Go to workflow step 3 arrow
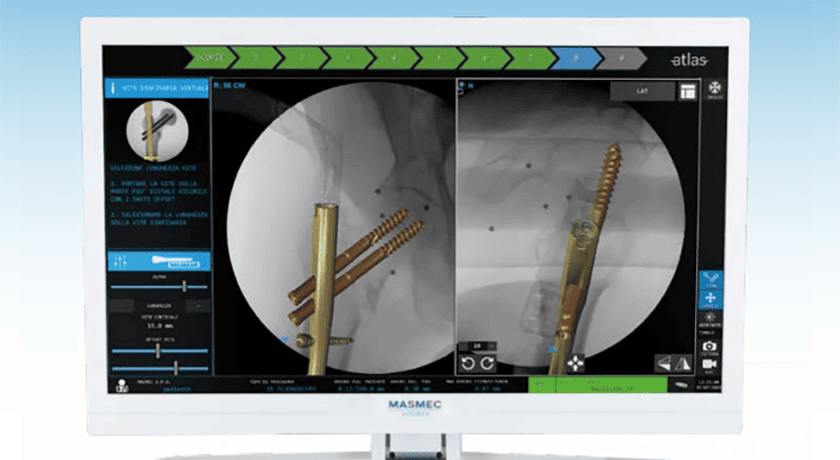 (x=348, y=58)
